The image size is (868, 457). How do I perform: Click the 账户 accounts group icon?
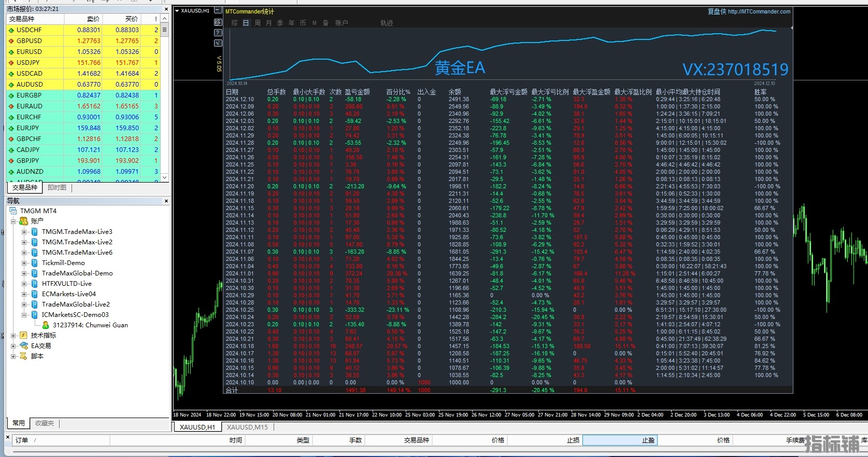coord(24,221)
